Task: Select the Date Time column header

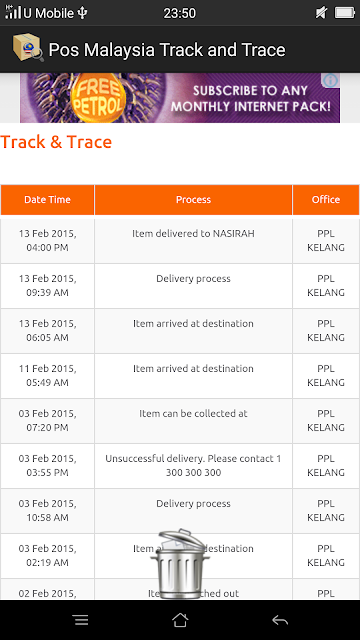Action: point(47,200)
